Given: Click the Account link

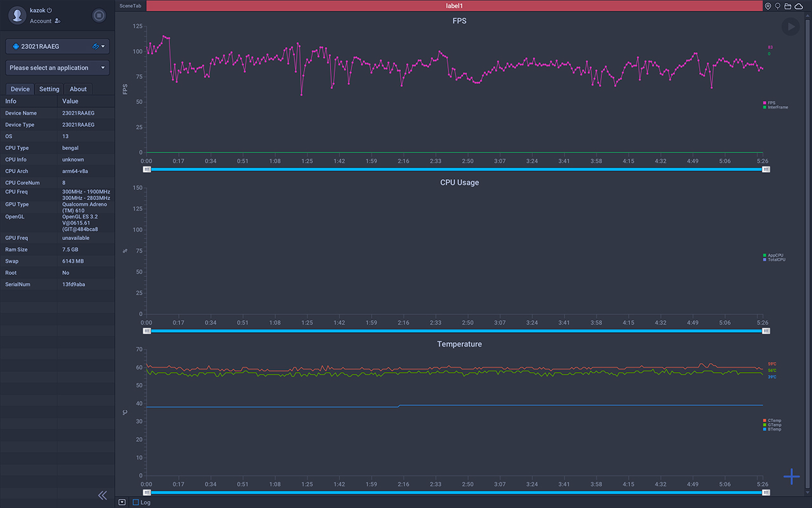Looking at the screenshot, I should click(x=41, y=21).
